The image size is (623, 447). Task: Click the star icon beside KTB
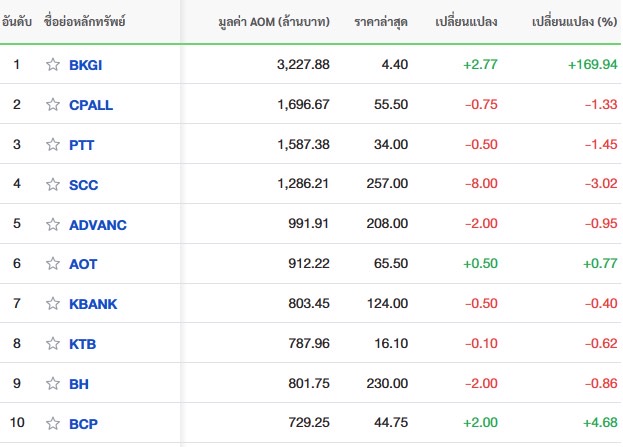click(x=53, y=343)
